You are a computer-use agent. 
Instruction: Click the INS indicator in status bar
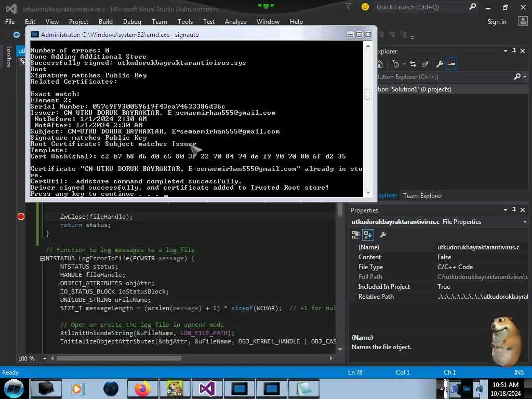(x=519, y=372)
